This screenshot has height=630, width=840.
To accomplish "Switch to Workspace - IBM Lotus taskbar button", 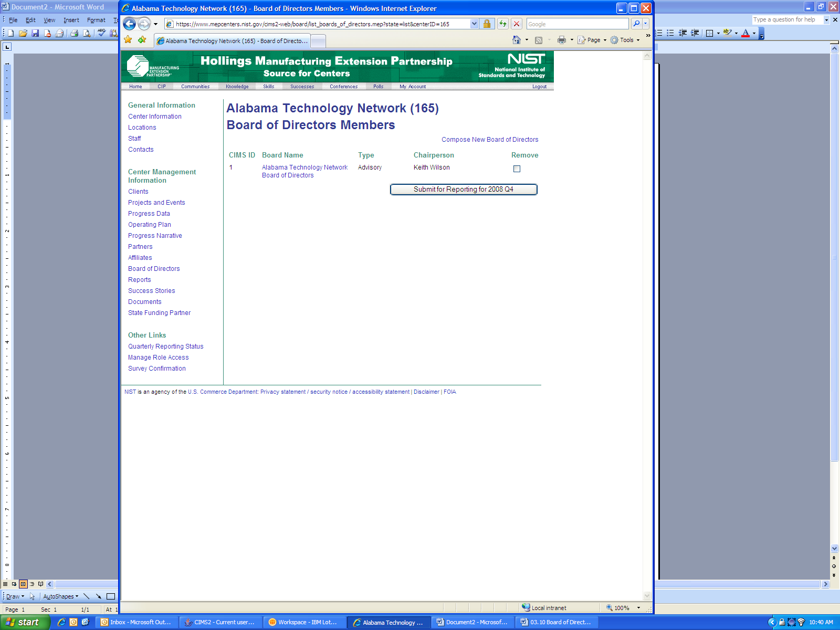I will (304, 622).
